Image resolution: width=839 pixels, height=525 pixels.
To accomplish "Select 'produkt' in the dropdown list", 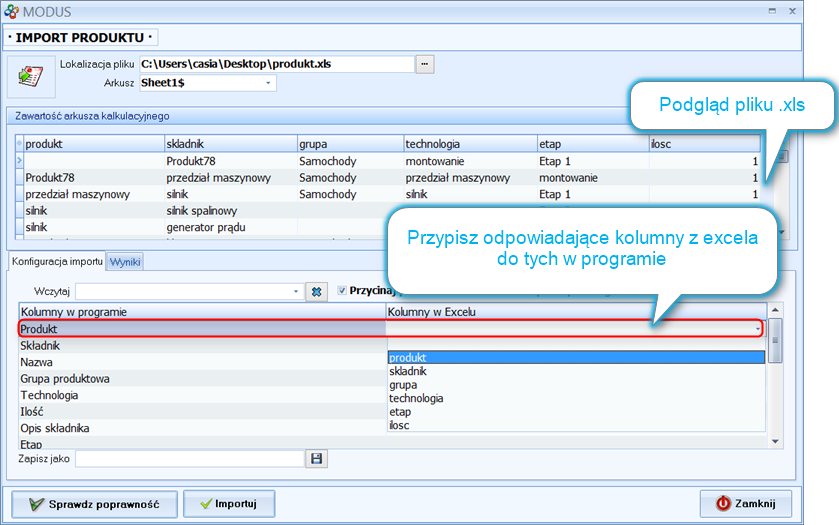I will click(576, 357).
